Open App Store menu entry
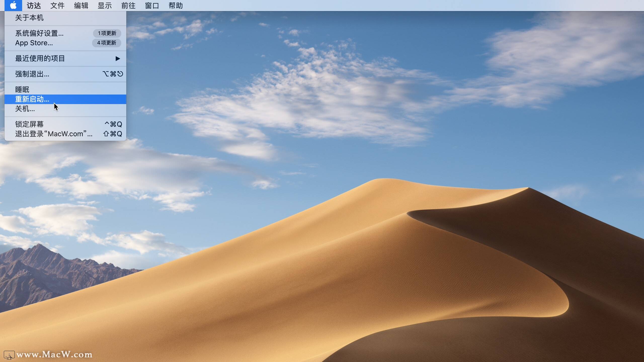The image size is (644, 362). (34, 43)
